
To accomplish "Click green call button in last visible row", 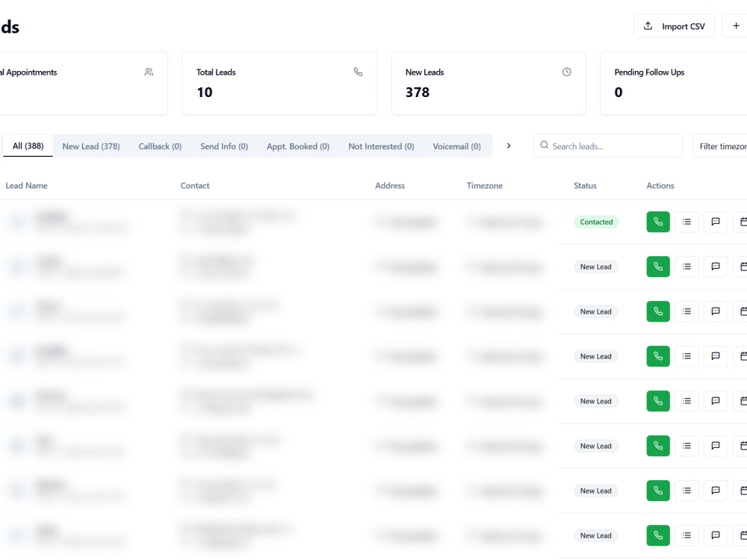I will [658, 535].
